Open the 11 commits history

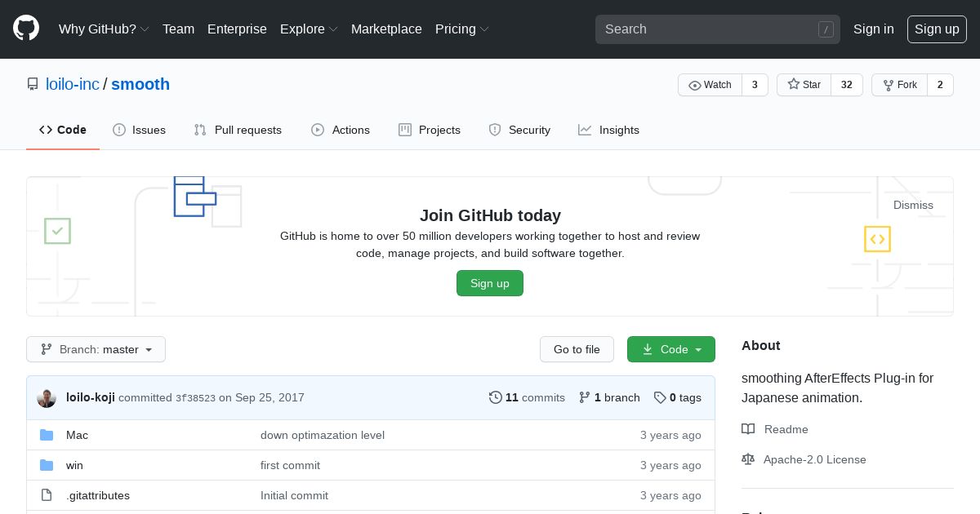click(x=527, y=397)
